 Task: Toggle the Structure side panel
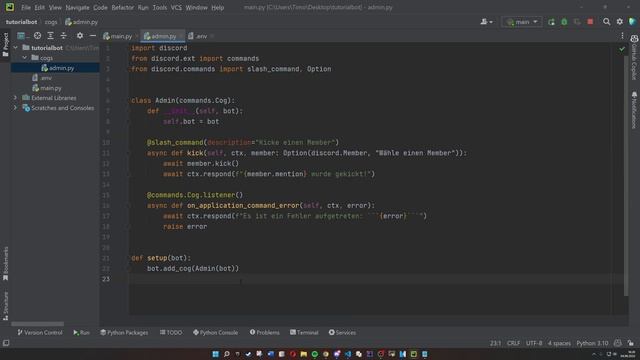(5, 305)
